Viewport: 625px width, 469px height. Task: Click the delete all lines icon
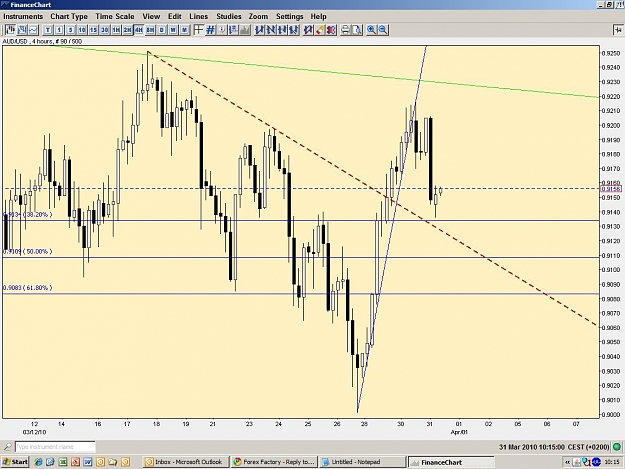(x=331, y=30)
